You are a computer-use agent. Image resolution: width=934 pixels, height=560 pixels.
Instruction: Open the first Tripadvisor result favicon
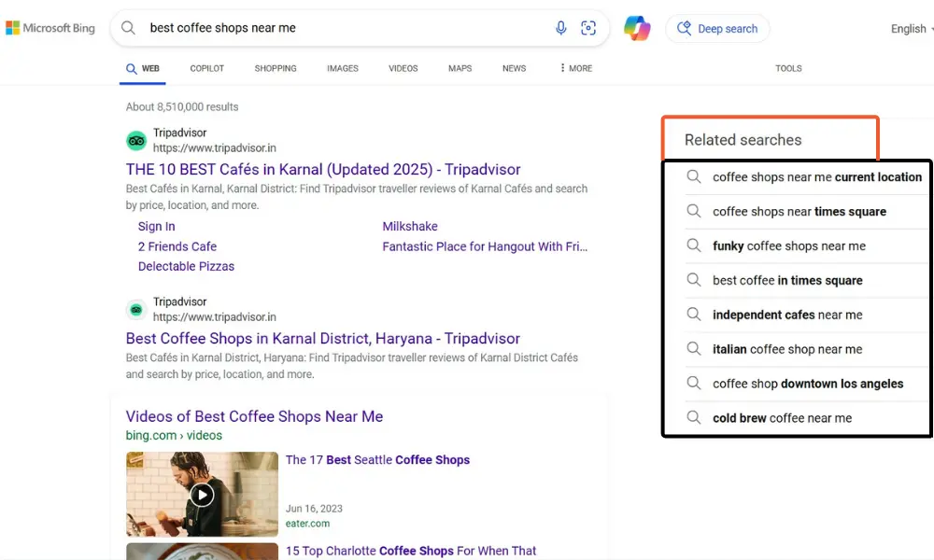[136, 140]
